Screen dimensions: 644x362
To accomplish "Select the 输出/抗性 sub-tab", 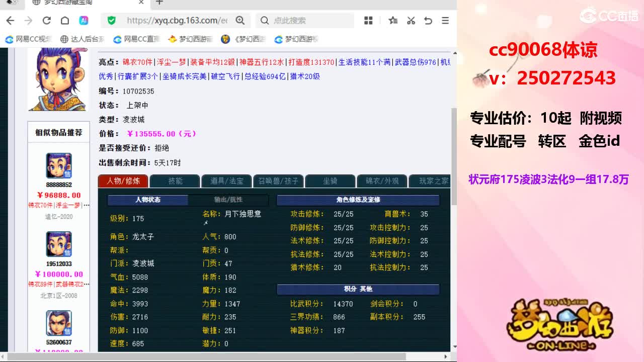I will pyautogui.click(x=228, y=200).
